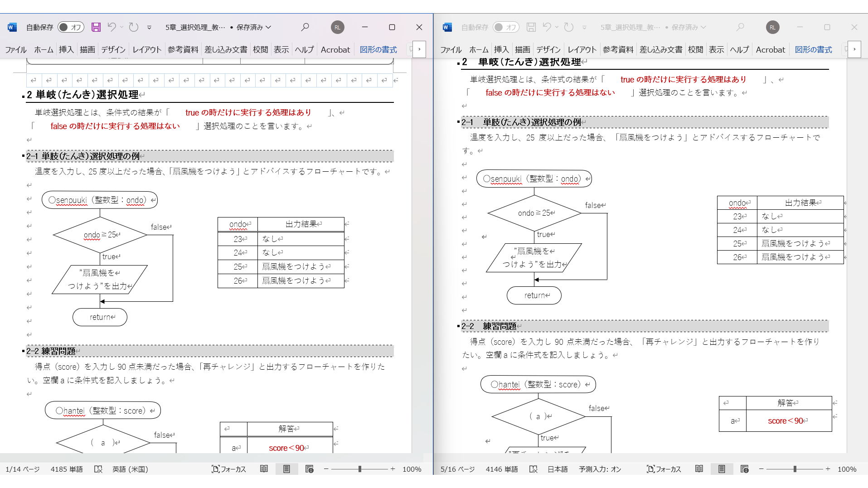Screen dimensions: 868x488
Task: Click language 英語 (米国) in status bar
Action: [x=131, y=469]
